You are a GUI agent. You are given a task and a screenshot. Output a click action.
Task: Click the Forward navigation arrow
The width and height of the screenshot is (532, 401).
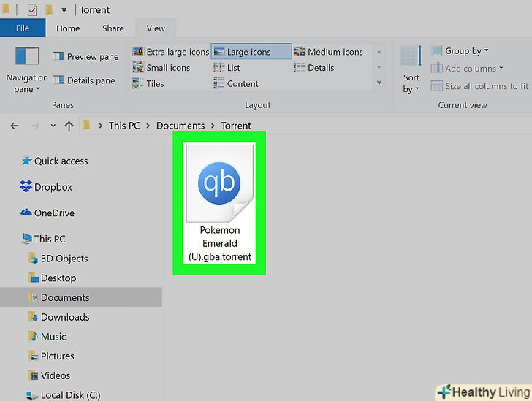coord(35,126)
